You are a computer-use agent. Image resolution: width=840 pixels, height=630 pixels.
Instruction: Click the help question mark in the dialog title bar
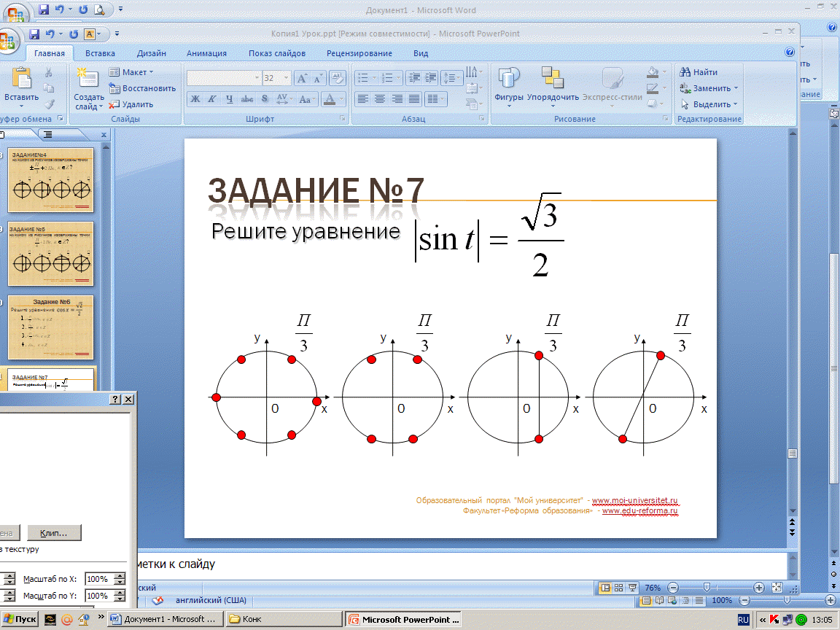click(x=115, y=399)
